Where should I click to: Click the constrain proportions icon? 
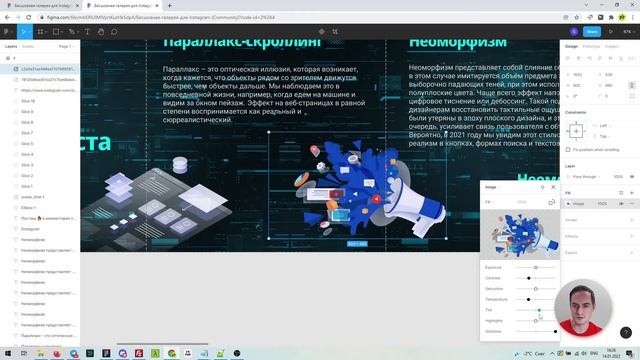pyautogui.click(x=632, y=85)
